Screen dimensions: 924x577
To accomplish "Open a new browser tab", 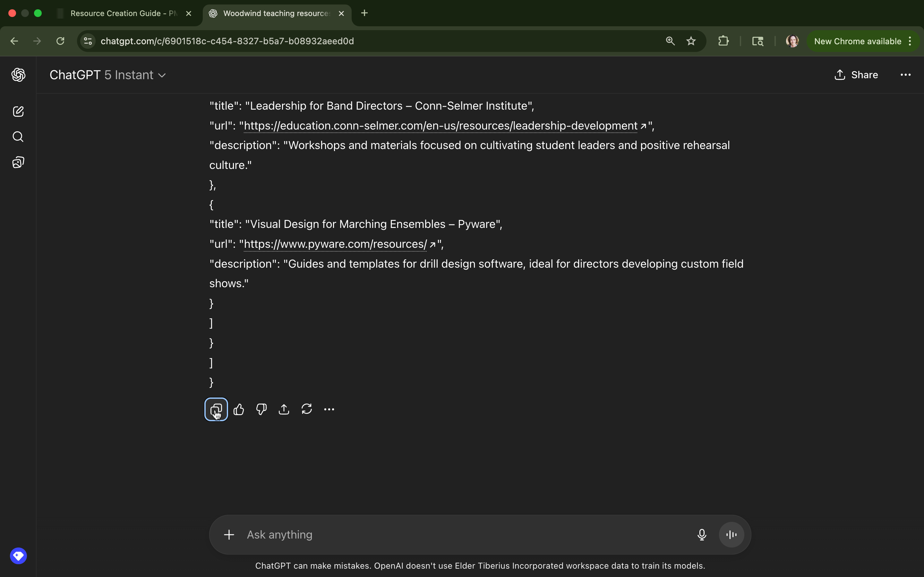I will (x=364, y=13).
